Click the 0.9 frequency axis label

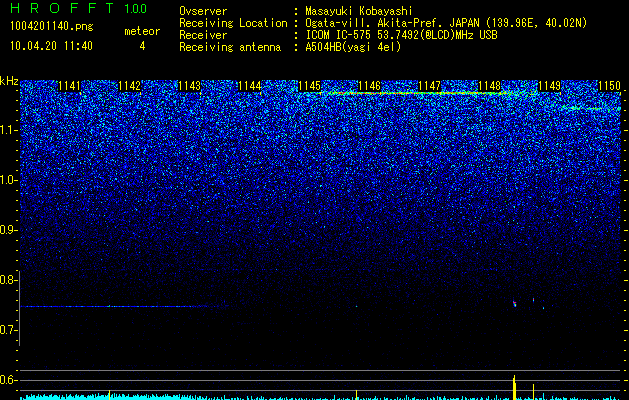[9, 230]
